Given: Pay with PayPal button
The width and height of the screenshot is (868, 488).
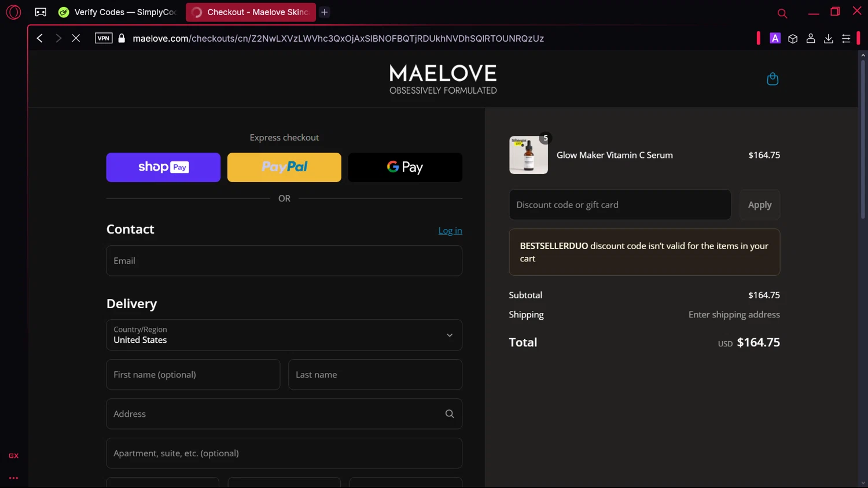Looking at the screenshot, I should pos(284,167).
